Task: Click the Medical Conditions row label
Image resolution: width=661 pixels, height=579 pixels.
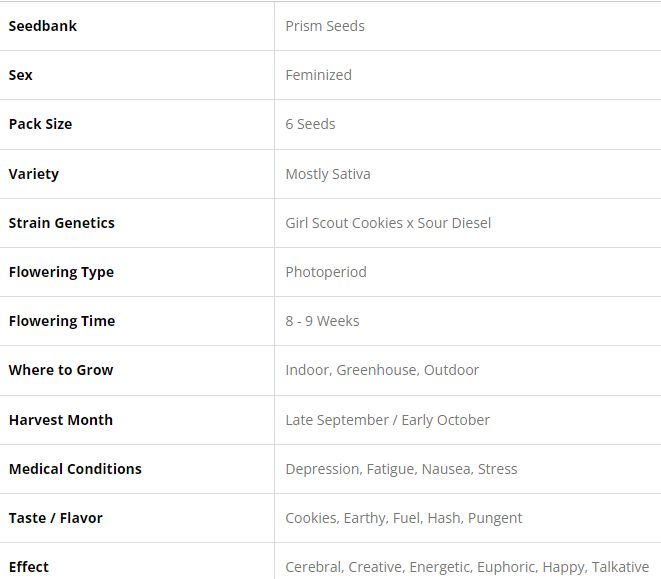Action: (x=75, y=469)
